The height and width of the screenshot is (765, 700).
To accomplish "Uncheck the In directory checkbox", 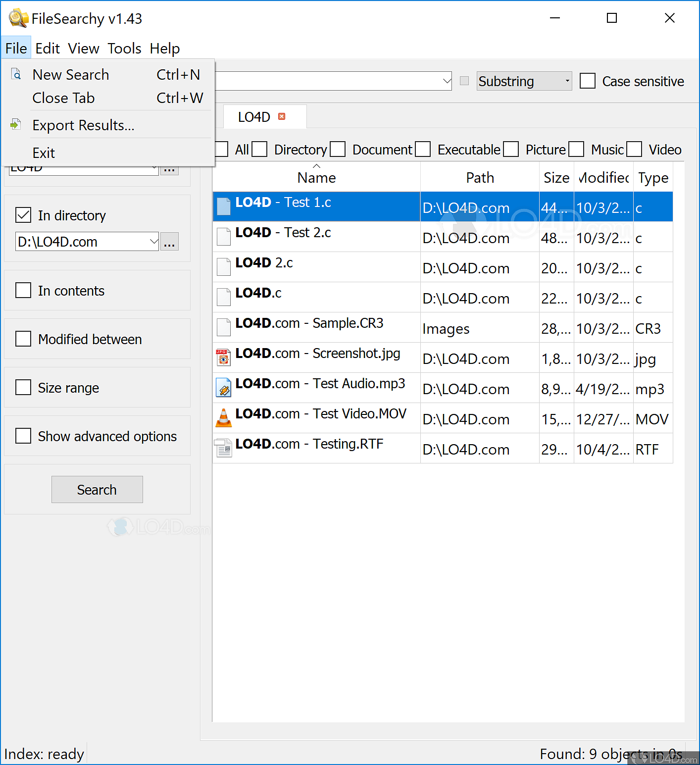I will [23, 214].
